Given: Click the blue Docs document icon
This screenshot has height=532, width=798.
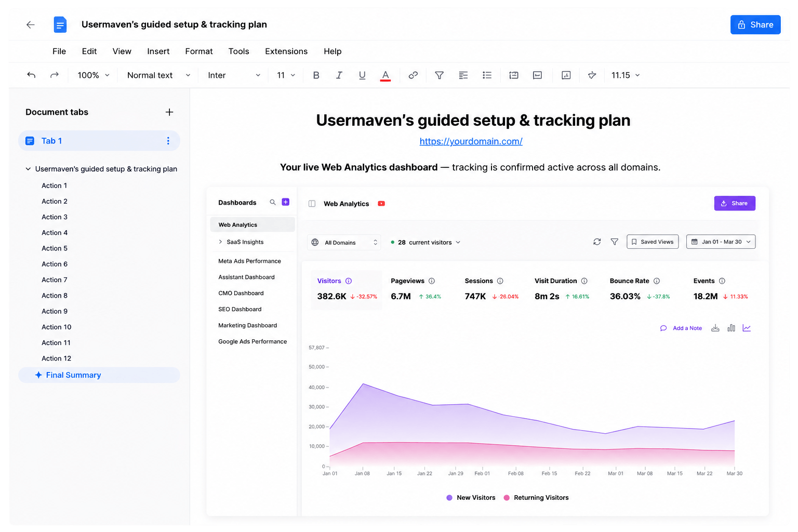Looking at the screenshot, I should [x=60, y=24].
